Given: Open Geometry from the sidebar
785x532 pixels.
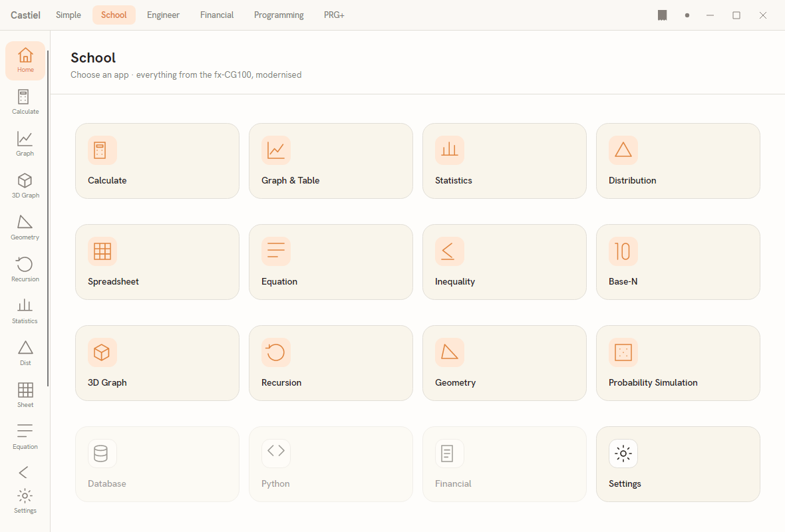Looking at the screenshot, I should (x=25, y=228).
